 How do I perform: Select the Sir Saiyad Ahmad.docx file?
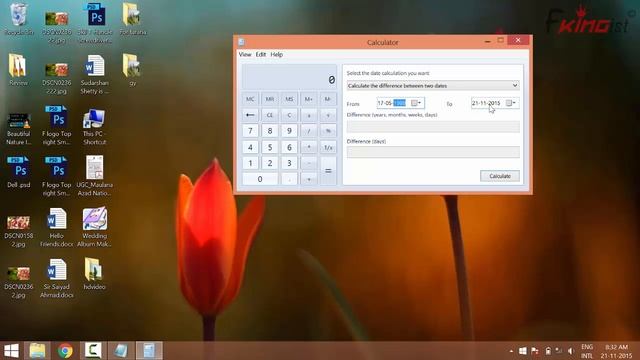pos(56,278)
